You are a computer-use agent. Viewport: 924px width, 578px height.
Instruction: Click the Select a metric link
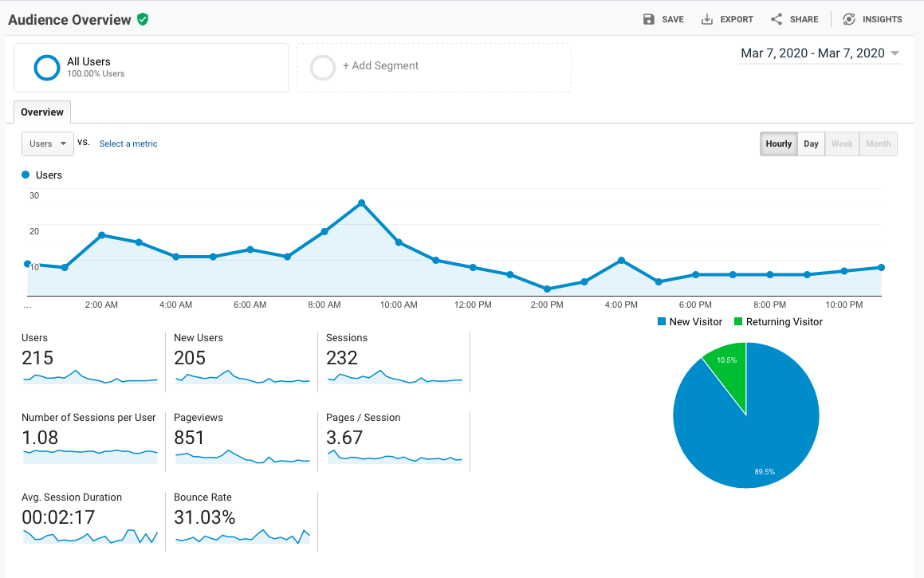click(x=128, y=144)
